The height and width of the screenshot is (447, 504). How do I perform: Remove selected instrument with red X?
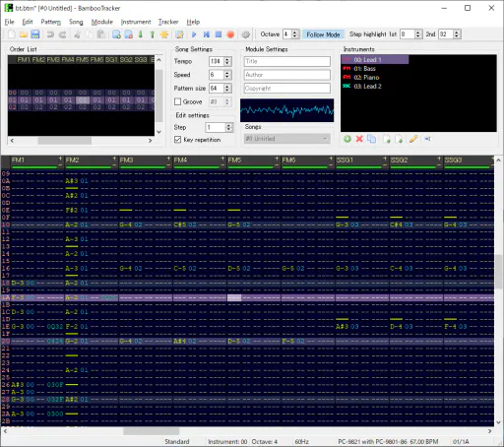[x=359, y=139]
